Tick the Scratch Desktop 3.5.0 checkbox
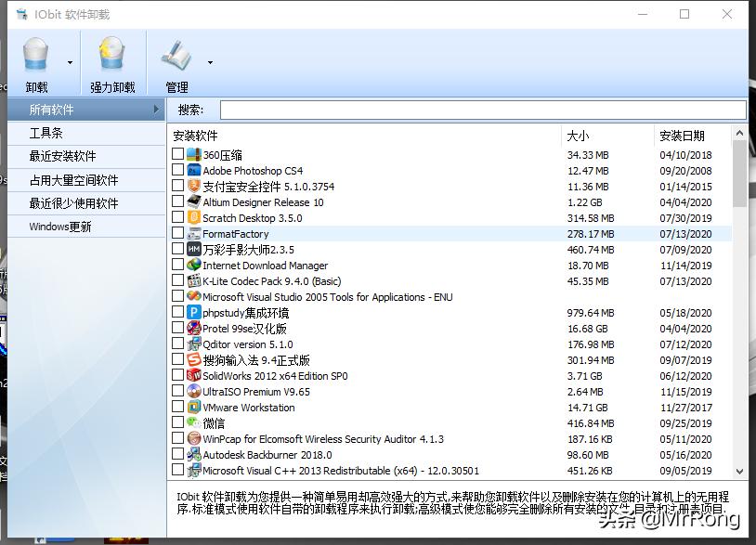Screen dimensions: 756x545 (x=178, y=218)
